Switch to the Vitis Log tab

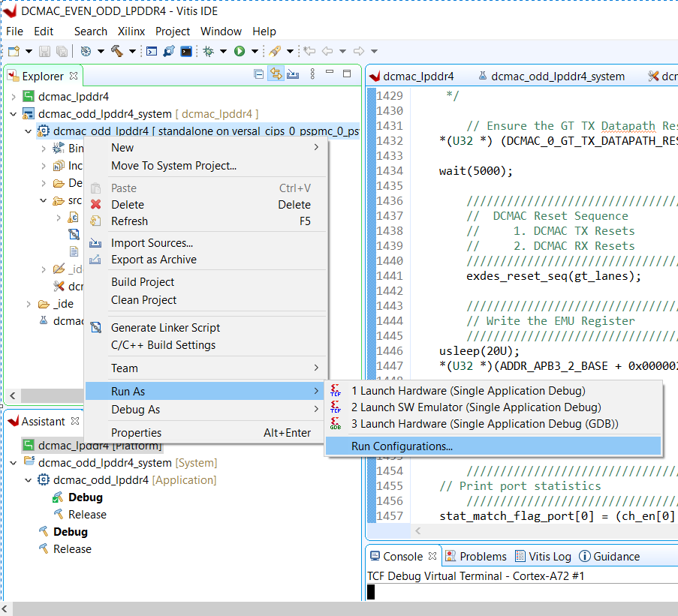(550, 556)
